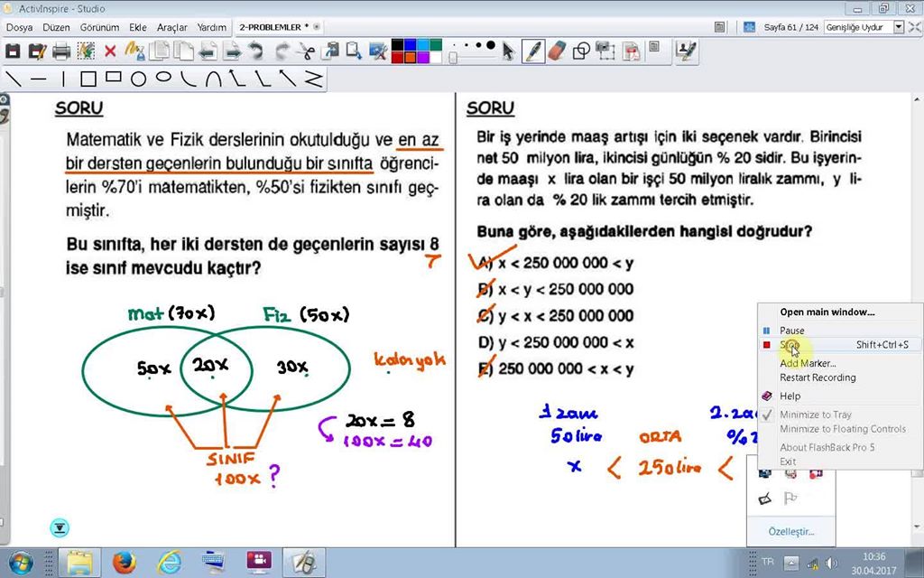Open Firefox from the taskbar
Image resolution: width=924 pixels, height=578 pixels.
[x=125, y=563]
